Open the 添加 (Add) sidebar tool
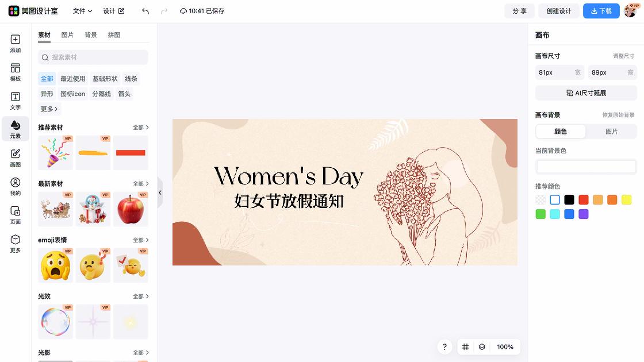The width and height of the screenshot is (644, 362). [x=15, y=44]
